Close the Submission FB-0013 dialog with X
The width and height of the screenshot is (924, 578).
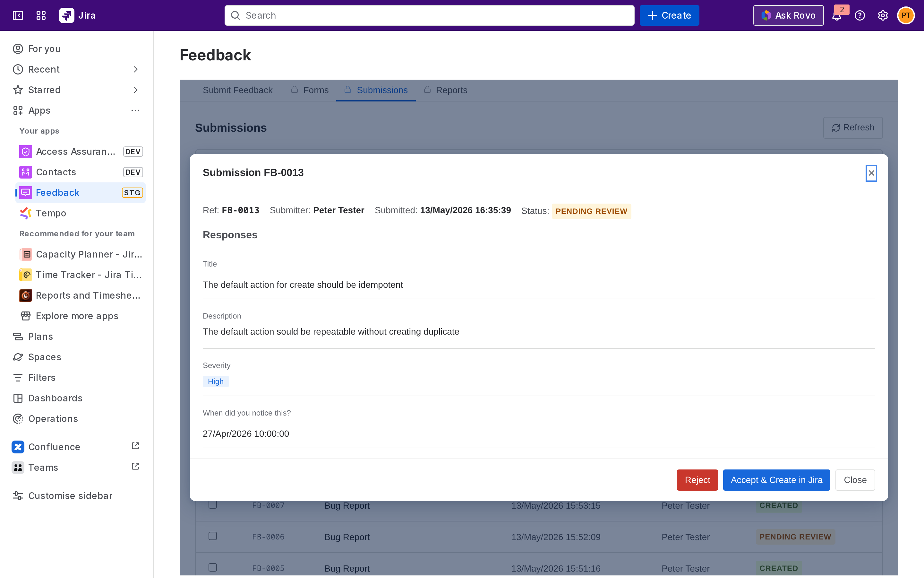point(871,173)
